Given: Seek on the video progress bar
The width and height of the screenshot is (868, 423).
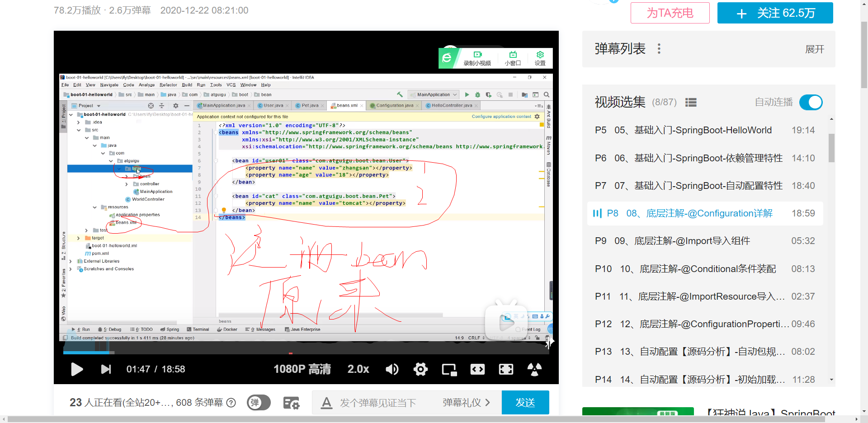Looking at the screenshot, I should pyautogui.click(x=306, y=352).
